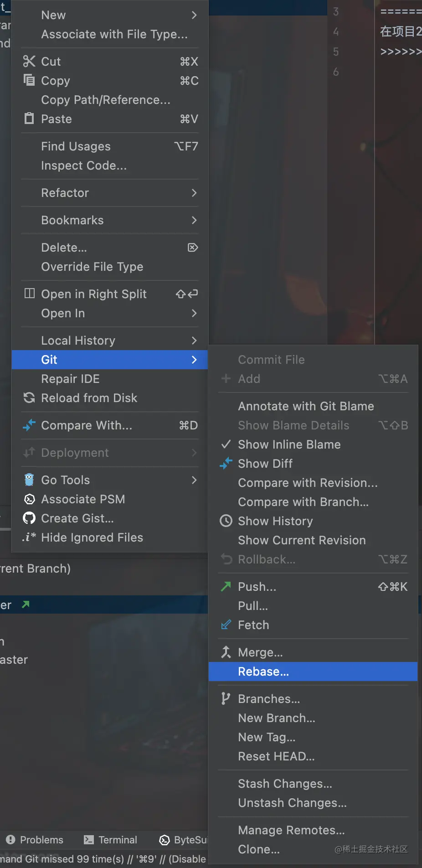Open the Problems tool window tab

[x=35, y=840]
